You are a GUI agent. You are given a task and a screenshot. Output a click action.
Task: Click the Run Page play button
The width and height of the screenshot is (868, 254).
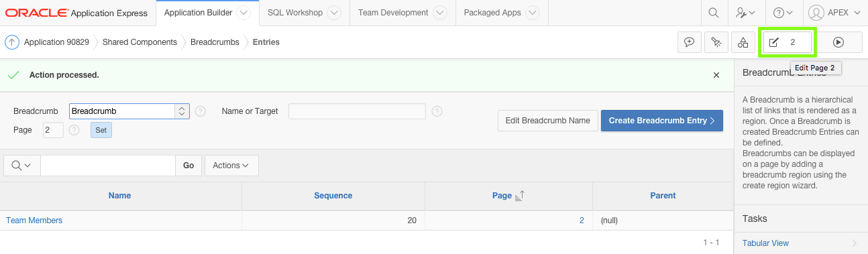coord(838,42)
